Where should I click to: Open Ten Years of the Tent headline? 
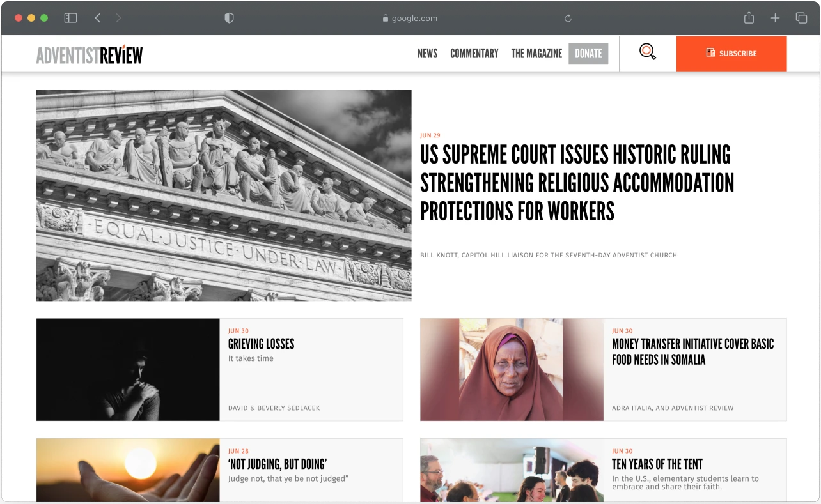coord(657,464)
